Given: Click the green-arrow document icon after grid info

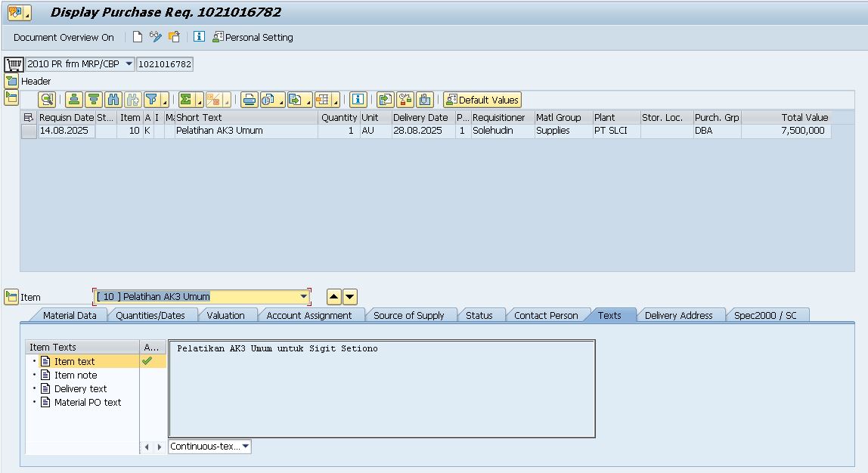Looking at the screenshot, I should 386,100.
